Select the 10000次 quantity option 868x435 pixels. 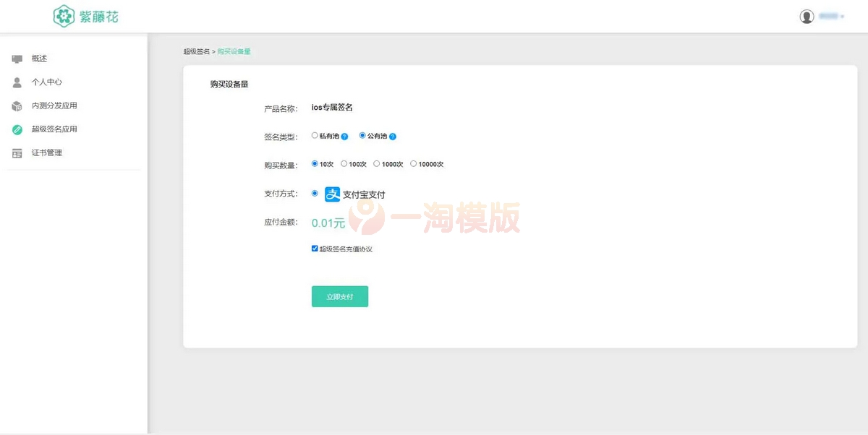coord(412,164)
